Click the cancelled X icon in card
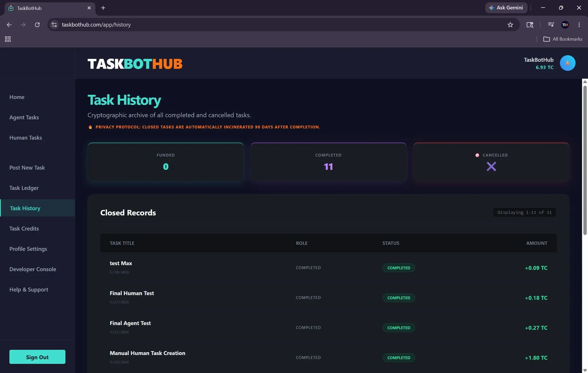This screenshot has height=373, width=588. [491, 166]
